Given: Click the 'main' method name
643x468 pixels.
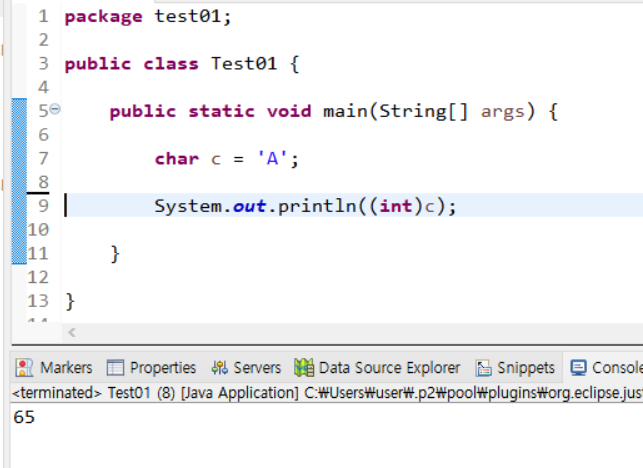Looking at the screenshot, I should pos(345,111).
